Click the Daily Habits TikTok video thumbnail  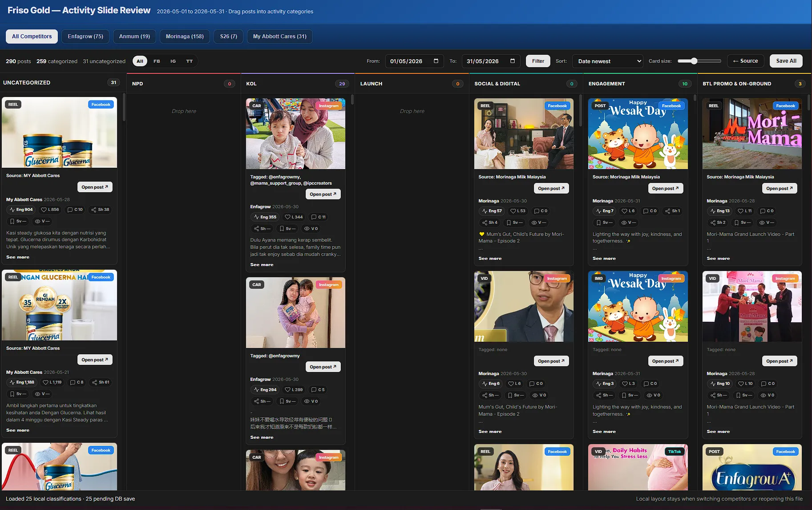[x=638, y=467]
